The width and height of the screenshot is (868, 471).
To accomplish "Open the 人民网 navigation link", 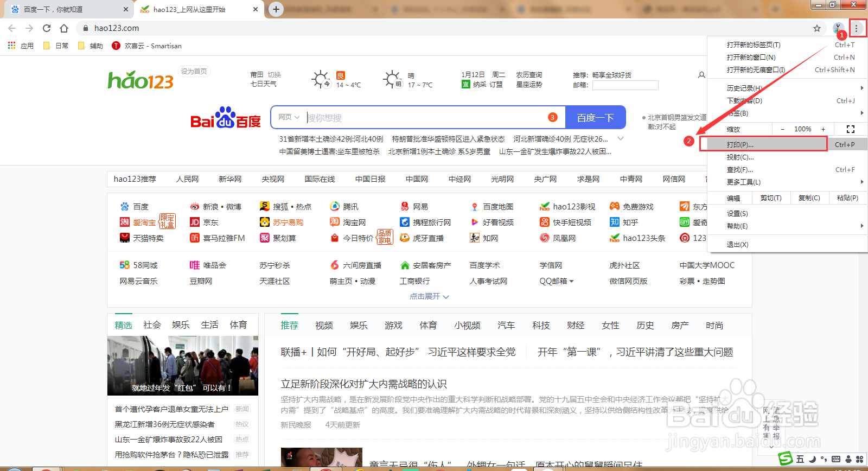I will [187, 179].
